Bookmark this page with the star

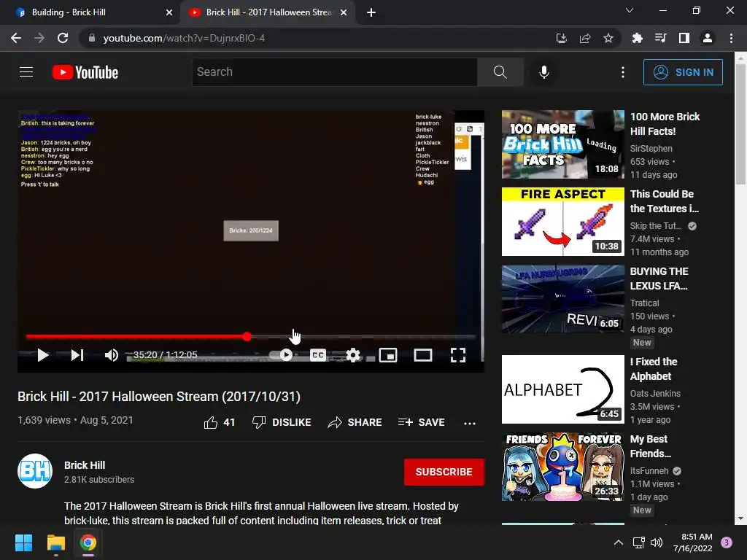click(x=608, y=38)
